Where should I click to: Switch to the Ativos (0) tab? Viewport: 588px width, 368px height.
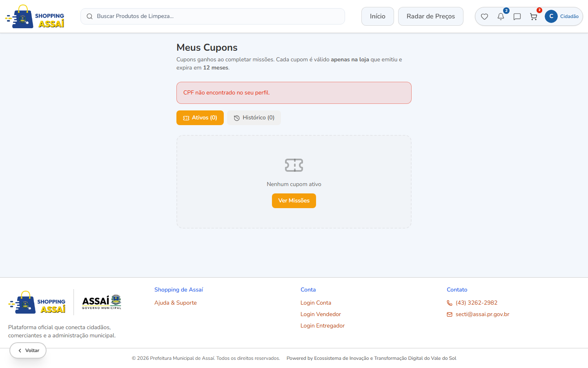tap(200, 118)
